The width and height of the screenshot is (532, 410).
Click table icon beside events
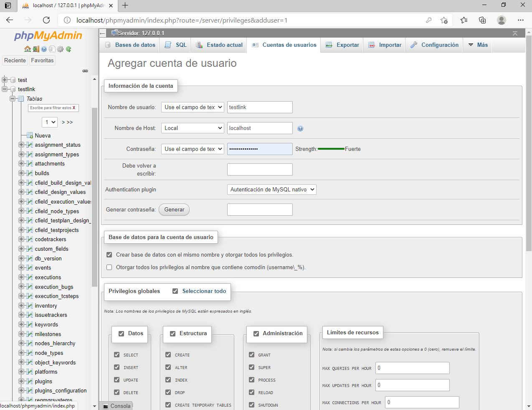(30, 267)
